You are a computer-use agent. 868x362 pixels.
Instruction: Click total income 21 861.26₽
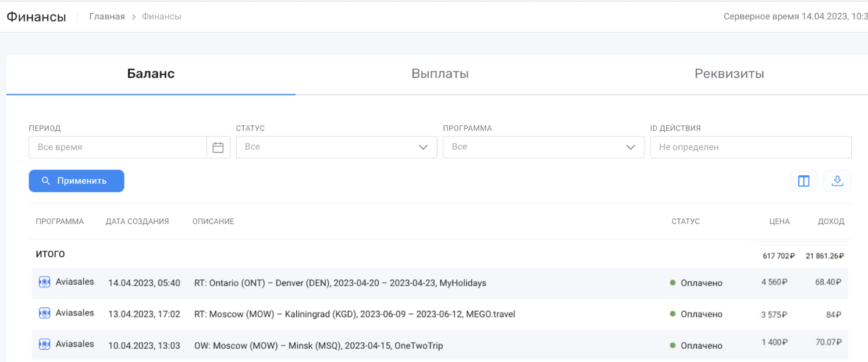click(x=825, y=255)
